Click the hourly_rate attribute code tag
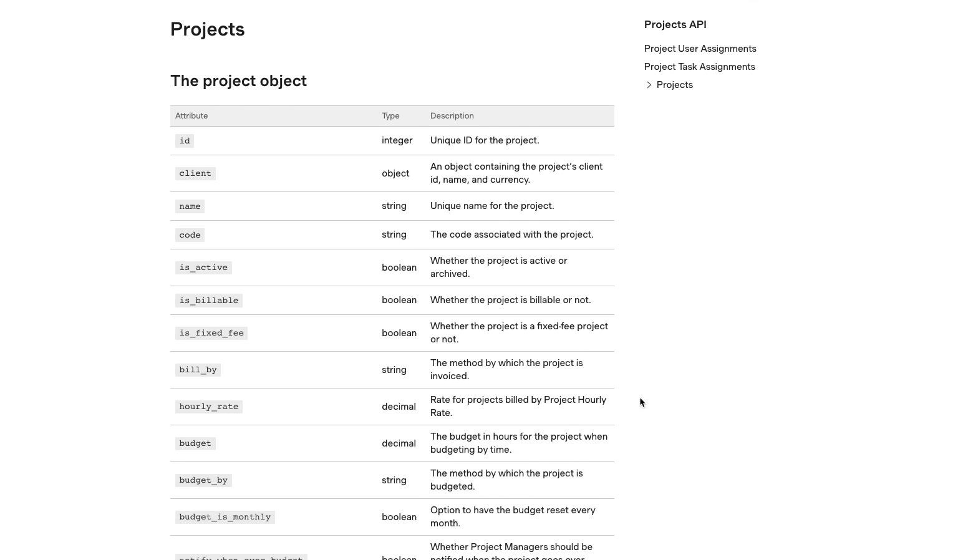 pyautogui.click(x=209, y=407)
